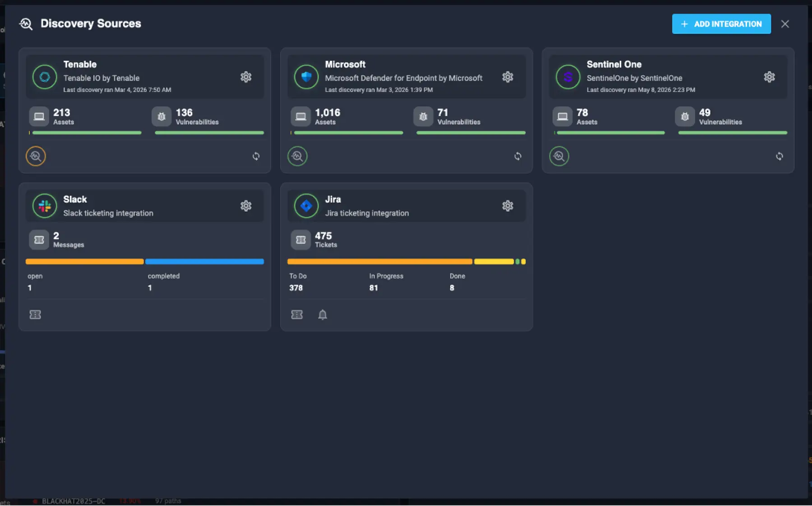This screenshot has height=506, width=812.
Task: Click the Tenable assets laptop icon
Action: [x=39, y=117]
